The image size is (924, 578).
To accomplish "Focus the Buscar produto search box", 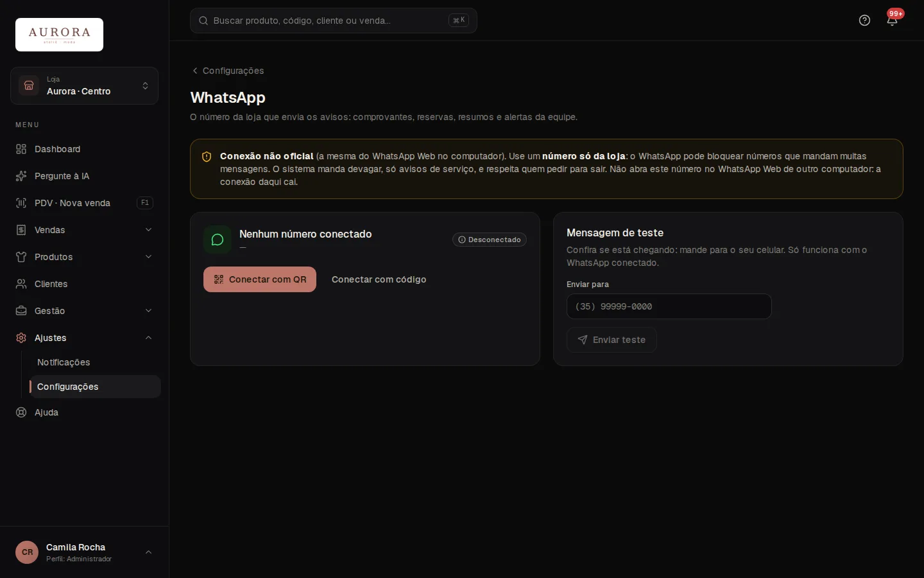I will point(333,21).
